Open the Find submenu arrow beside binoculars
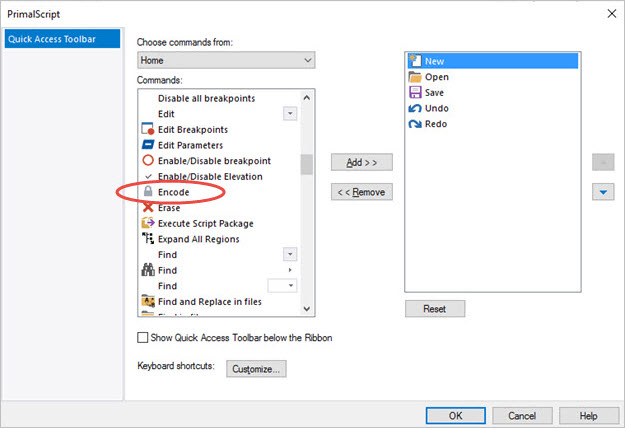The width and height of the screenshot is (625, 428). point(290,270)
